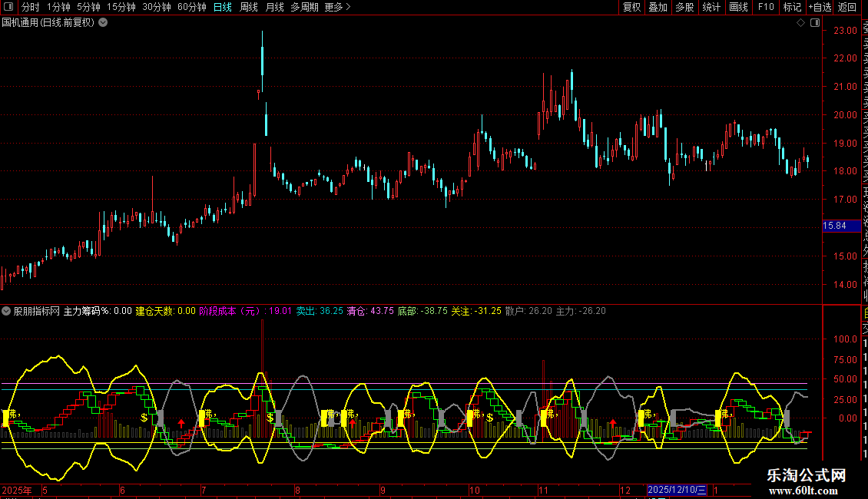This screenshot has width=868, height=499.
Task: Expand the 国机通用 chart title dropdown
Action: [103, 23]
